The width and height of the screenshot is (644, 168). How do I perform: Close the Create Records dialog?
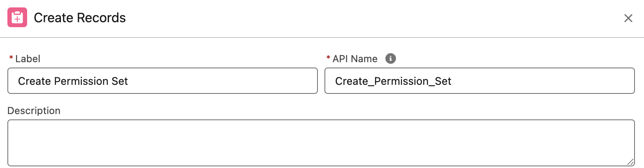click(628, 18)
